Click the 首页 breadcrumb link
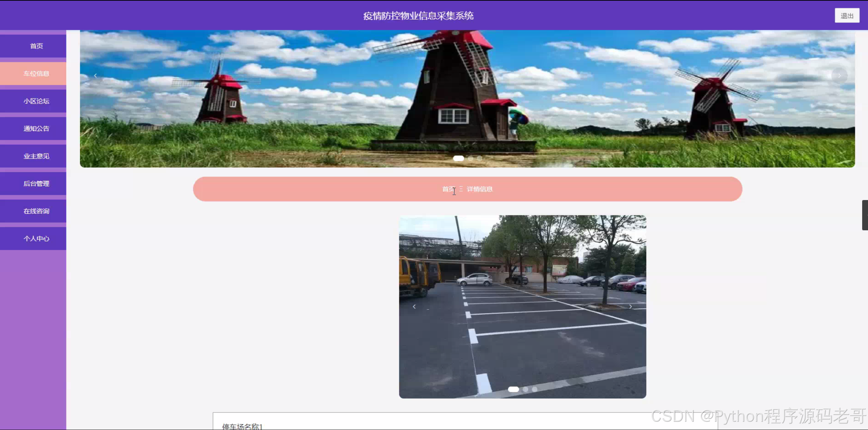The width and height of the screenshot is (868, 430). coord(448,189)
